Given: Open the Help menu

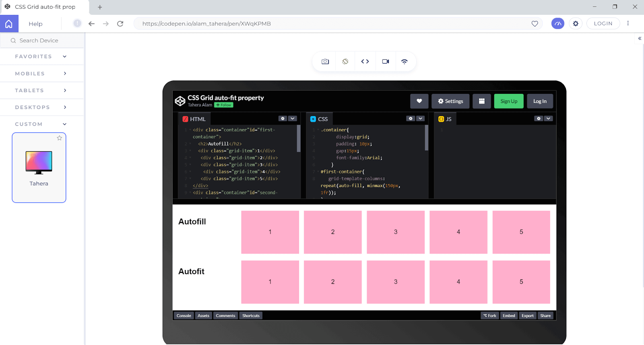Looking at the screenshot, I should tap(35, 24).
